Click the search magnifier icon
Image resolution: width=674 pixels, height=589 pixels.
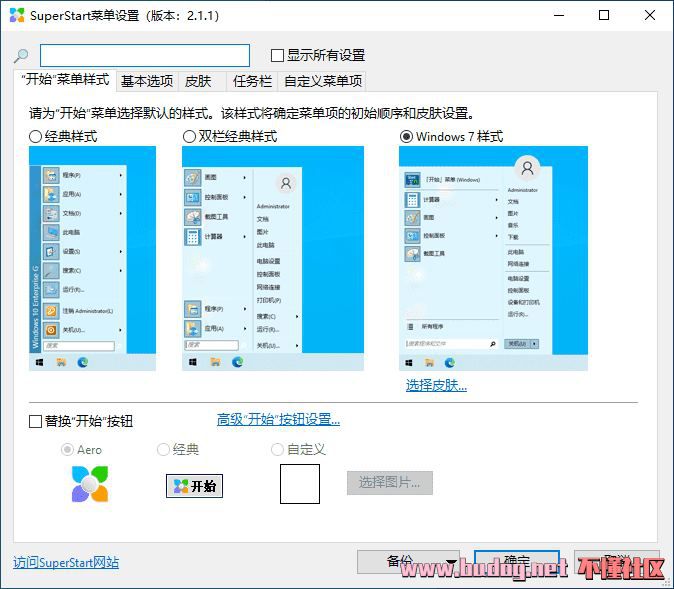click(21, 56)
